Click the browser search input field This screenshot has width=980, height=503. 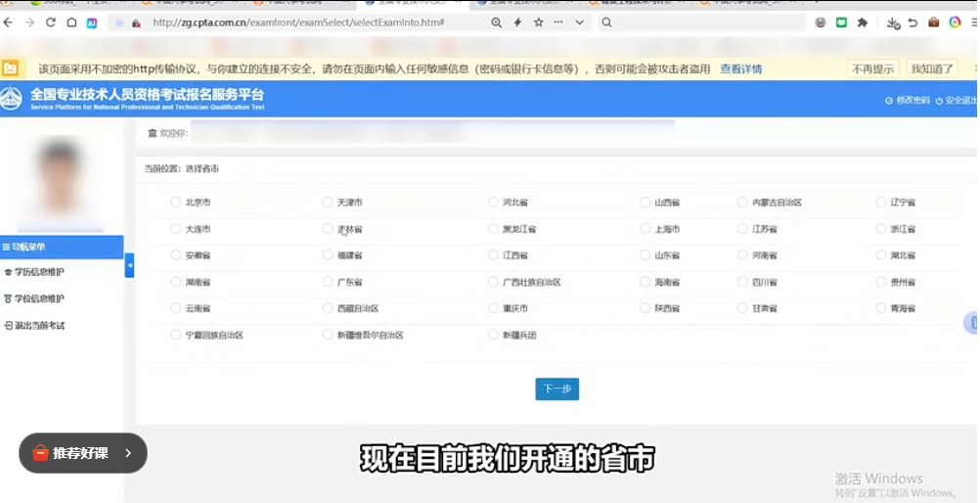click(x=704, y=23)
